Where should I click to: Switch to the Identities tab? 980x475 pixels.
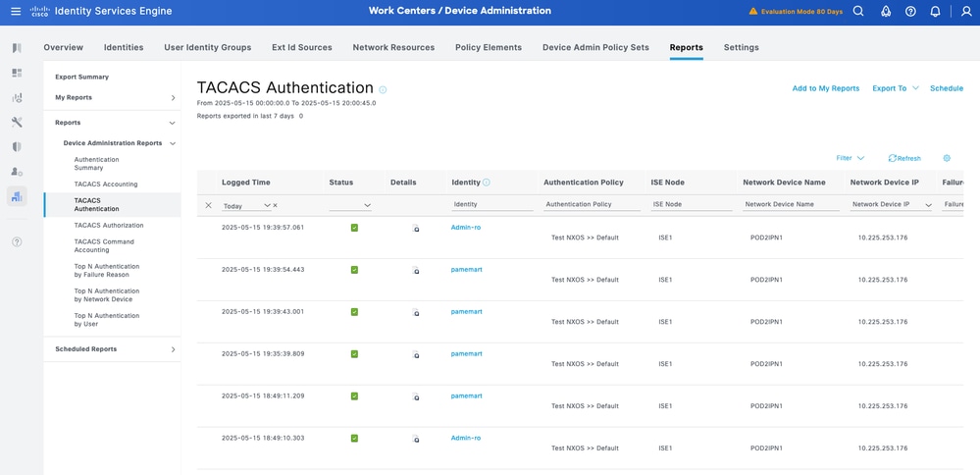click(x=124, y=47)
